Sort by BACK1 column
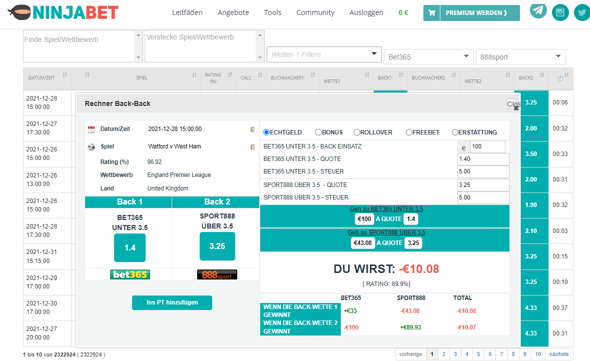Viewport: 590px width, 361px height. (x=401, y=75)
